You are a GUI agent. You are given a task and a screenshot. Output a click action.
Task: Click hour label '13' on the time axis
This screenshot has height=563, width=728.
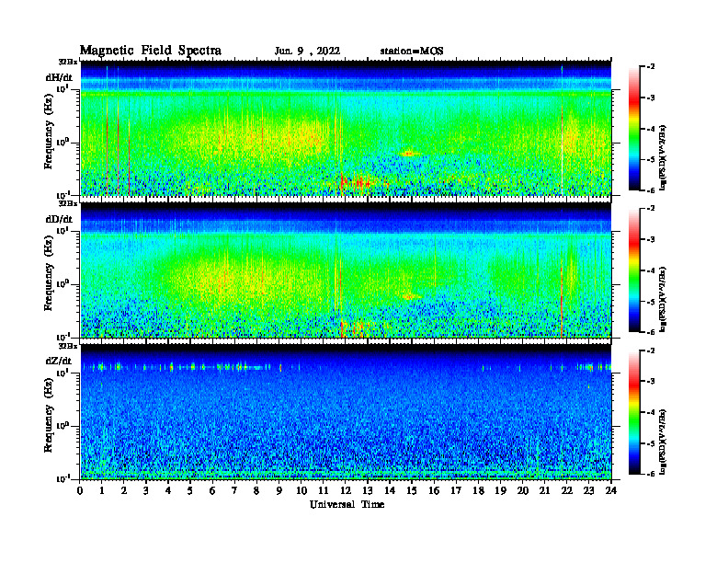(368, 490)
